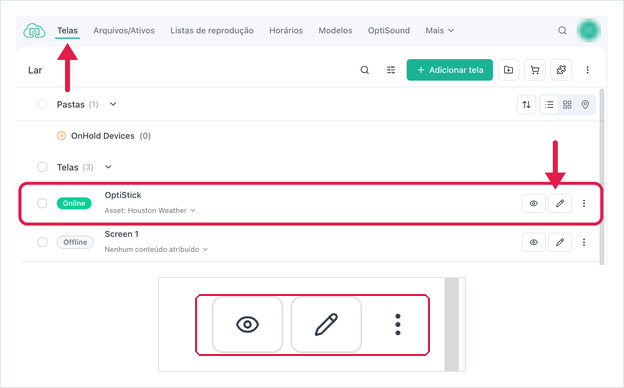Preview Screen 1 with the eye icon
This screenshot has height=388, width=624.
pyautogui.click(x=534, y=242)
